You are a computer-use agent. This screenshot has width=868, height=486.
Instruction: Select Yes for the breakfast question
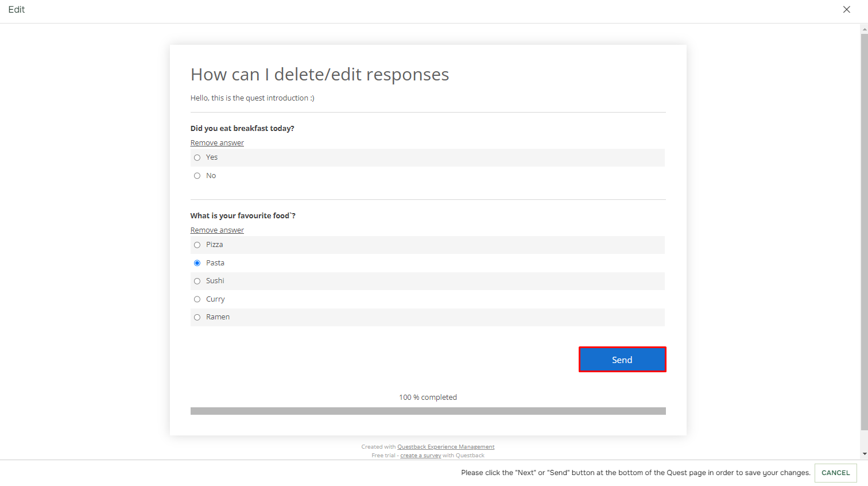point(197,157)
